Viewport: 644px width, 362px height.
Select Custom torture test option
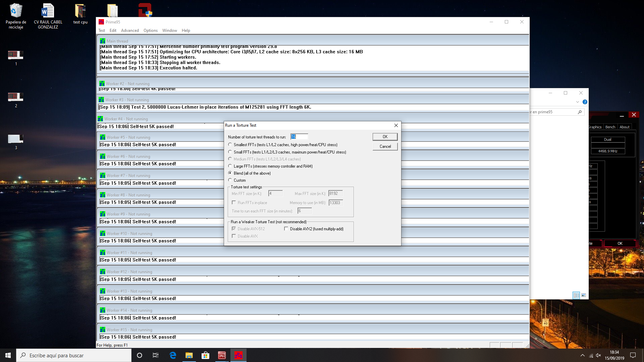click(x=230, y=180)
